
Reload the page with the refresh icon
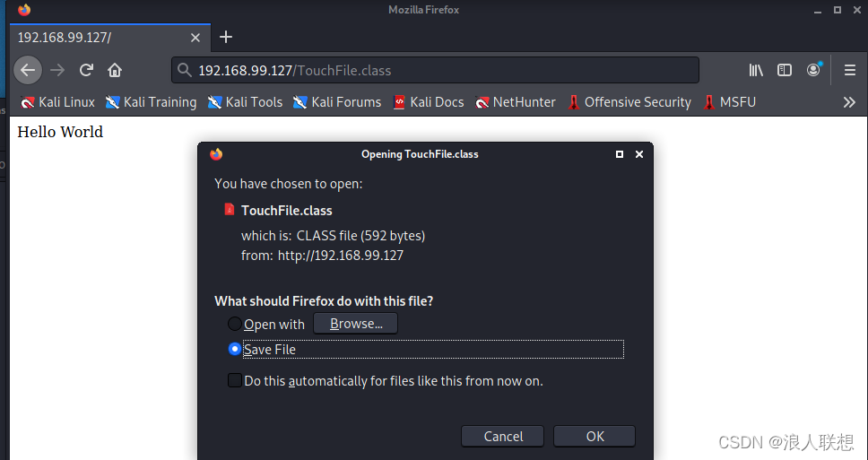86,70
